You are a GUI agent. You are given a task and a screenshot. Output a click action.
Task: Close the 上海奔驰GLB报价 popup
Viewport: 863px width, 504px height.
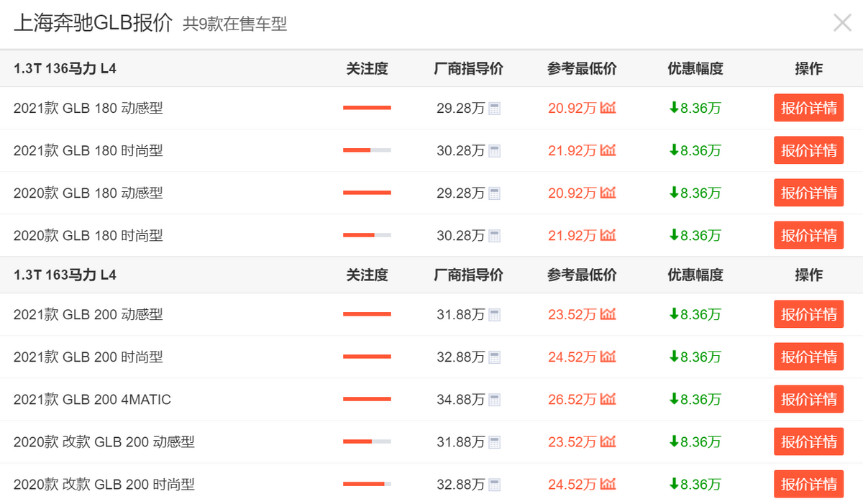click(842, 23)
